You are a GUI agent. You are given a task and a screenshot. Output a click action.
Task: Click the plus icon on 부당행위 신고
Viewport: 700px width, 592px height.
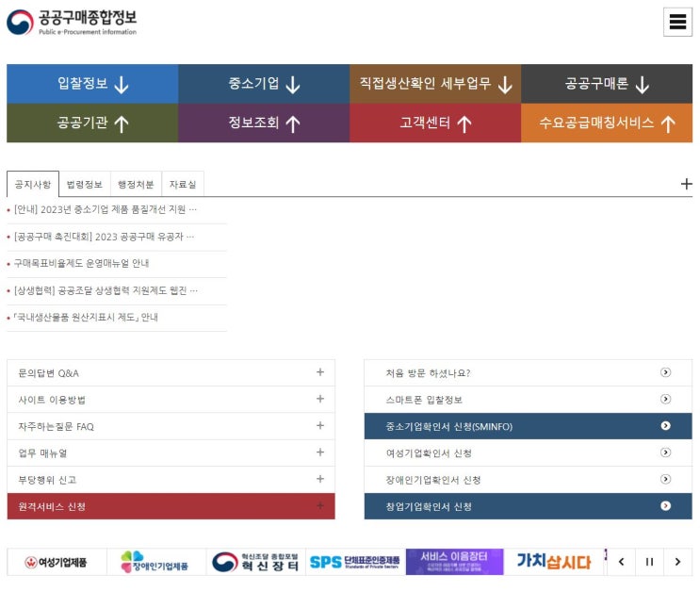[320, 479]
